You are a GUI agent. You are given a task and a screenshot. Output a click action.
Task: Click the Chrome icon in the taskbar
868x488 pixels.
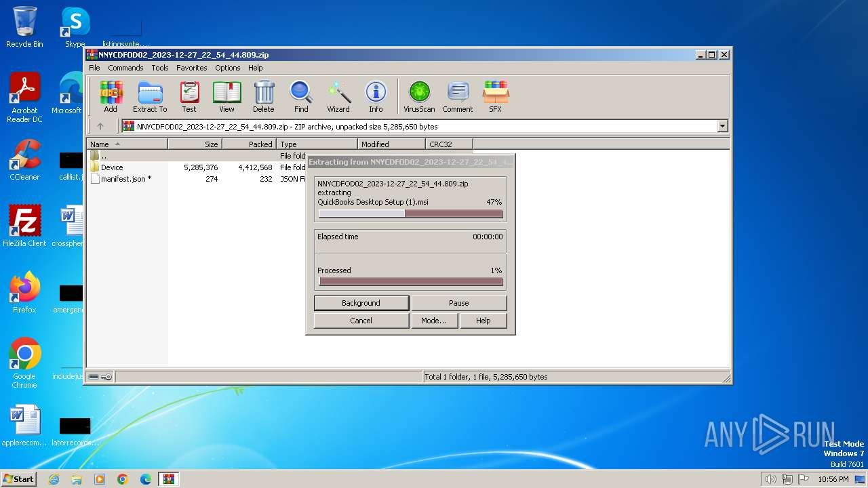point(123,479)
